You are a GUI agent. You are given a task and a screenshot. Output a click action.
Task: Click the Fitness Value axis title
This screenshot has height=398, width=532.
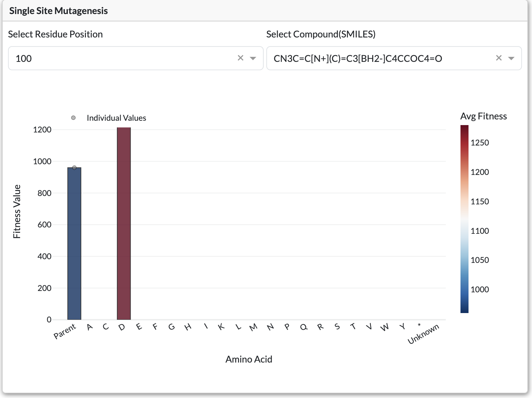[x=17, y=211]
